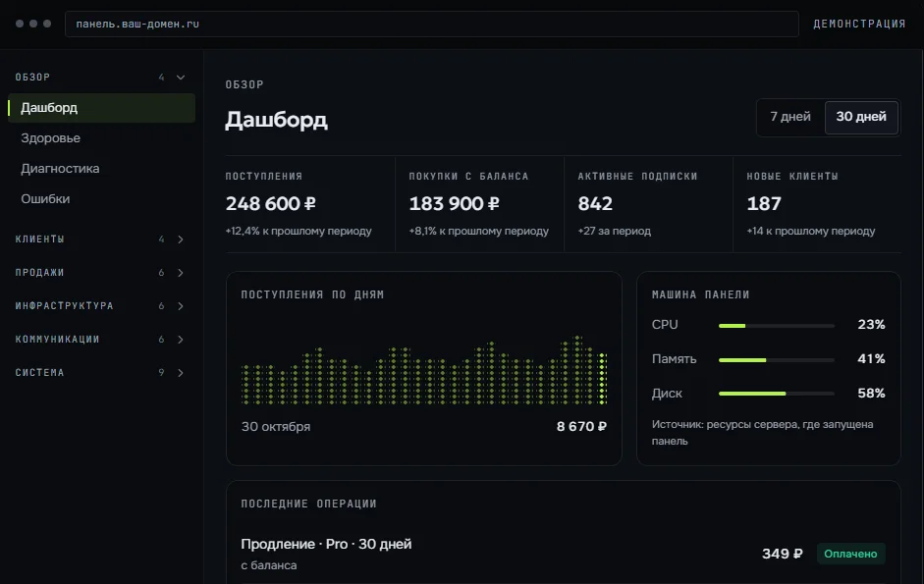
Task: Click the 30 октября chart date label
Action: pos(276,427)
